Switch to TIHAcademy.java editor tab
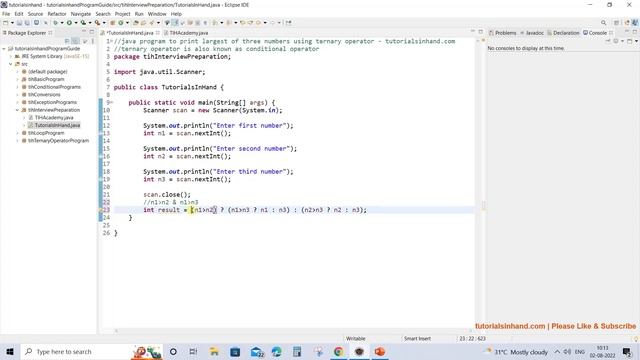The height and width of the screenshot is (360, 640). 189,33
